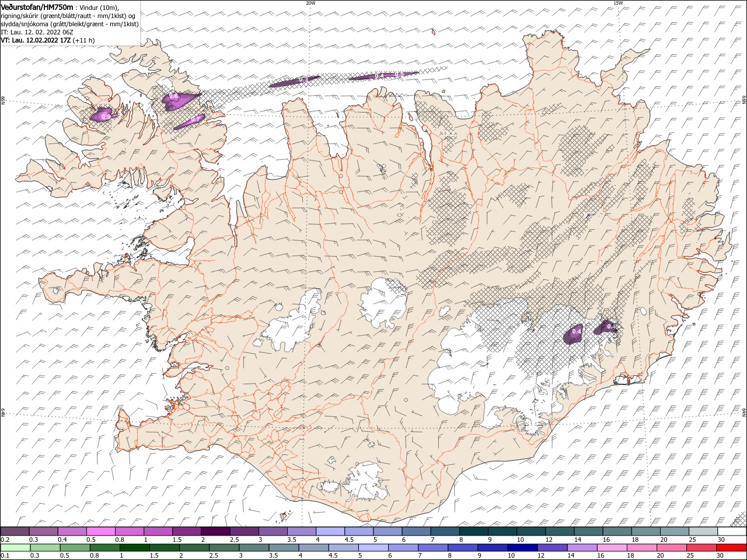
Task: Click the 'VT: Lau. 12.02.2022 17Z (+11 h)' line
Action: coord(47,40)
